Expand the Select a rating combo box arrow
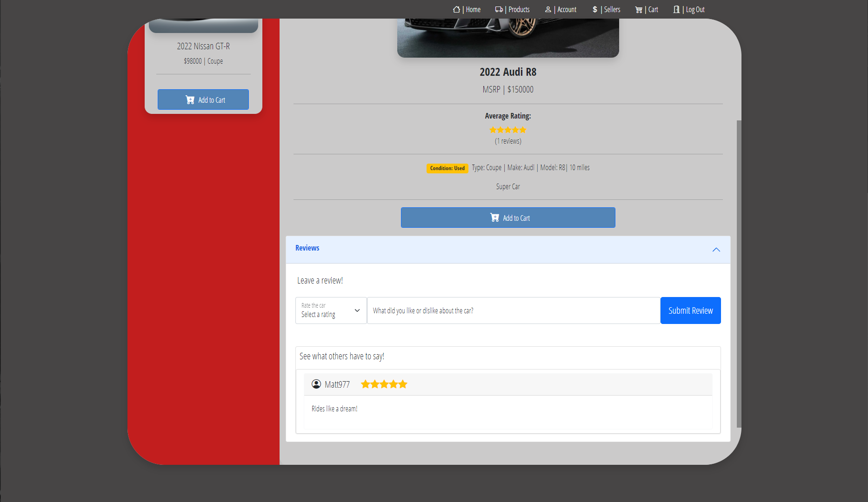 357,310
